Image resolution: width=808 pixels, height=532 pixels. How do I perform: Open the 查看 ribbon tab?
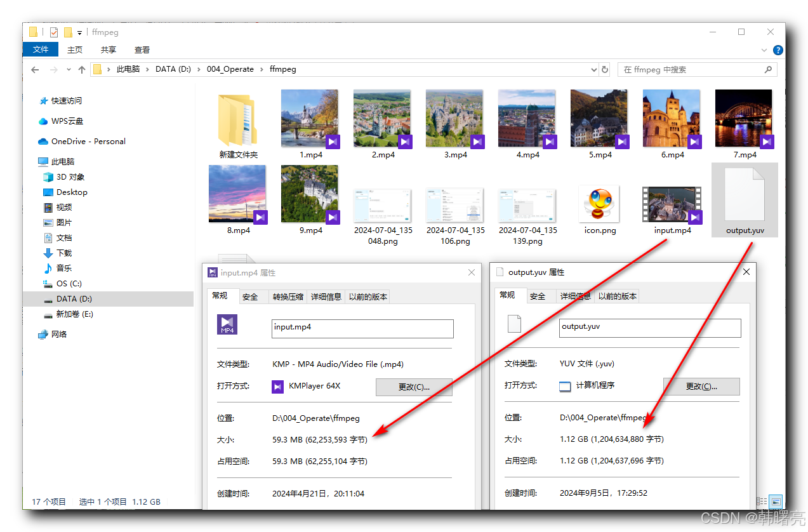pos(142,50)
